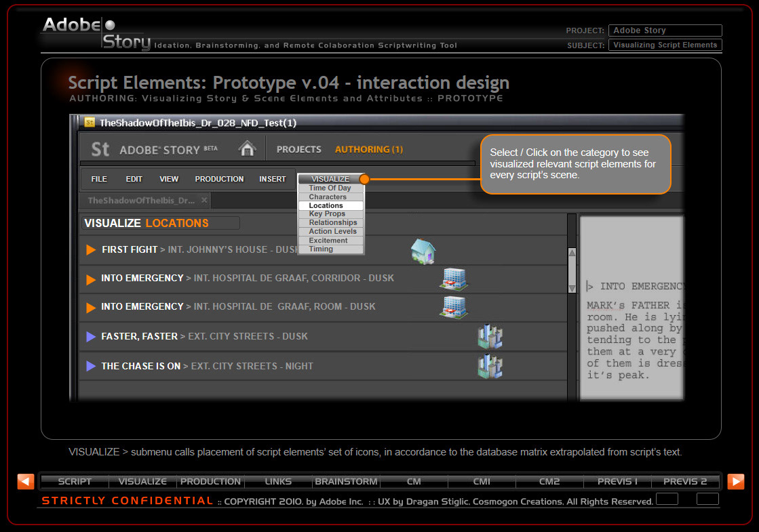Viewport: 759px width, 532px height.
Task: Open the CM2 bottom navigation button
Action: (x=549, y=481)
